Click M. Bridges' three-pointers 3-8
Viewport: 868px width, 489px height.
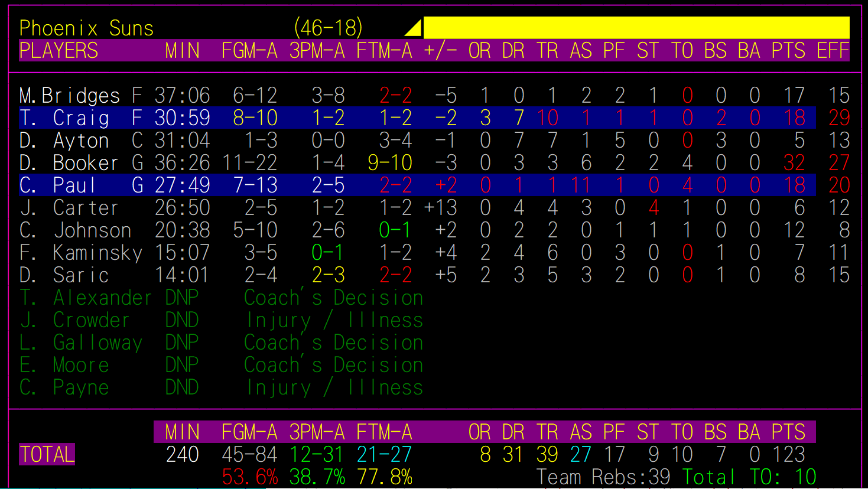(x=329, y=96)
